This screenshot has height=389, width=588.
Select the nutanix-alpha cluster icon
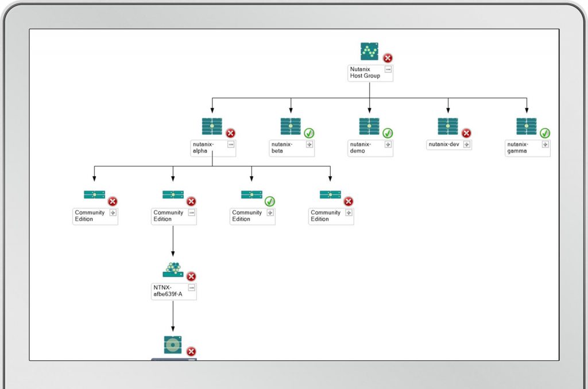point(212,126)
